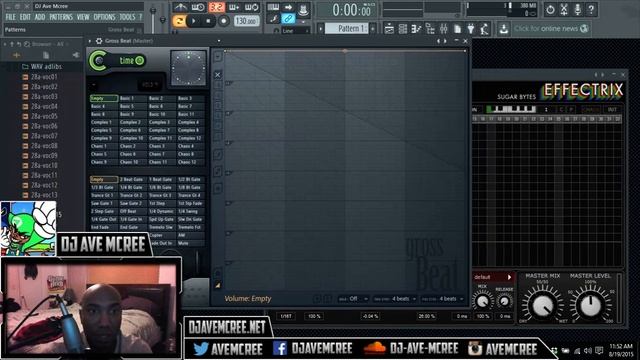Click the 130 tempo field
Screen dimensions: 640x360
point(247,21)
